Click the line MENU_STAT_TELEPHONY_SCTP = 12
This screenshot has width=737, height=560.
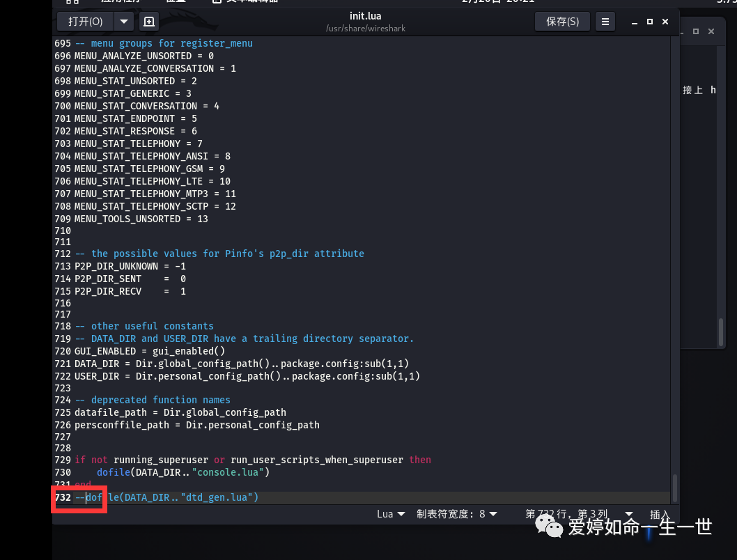click(x=155, y=206)
